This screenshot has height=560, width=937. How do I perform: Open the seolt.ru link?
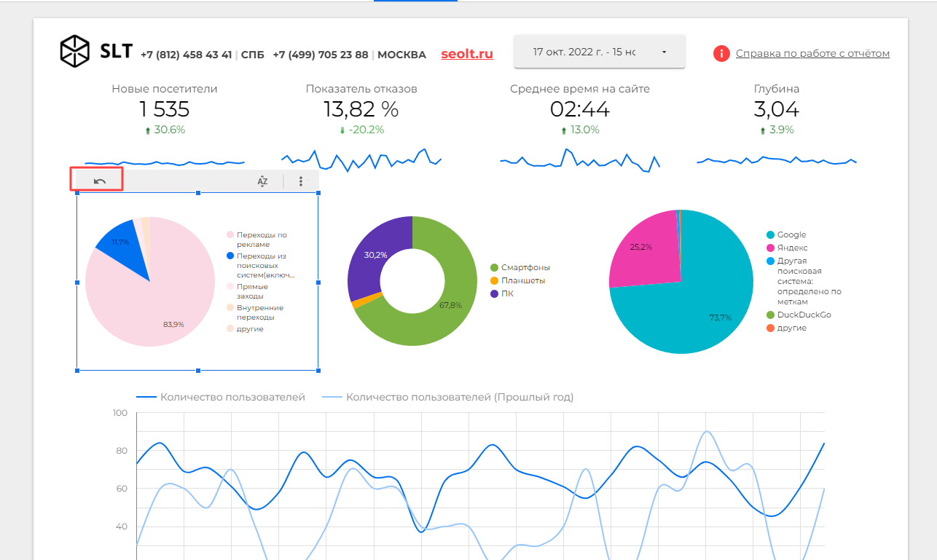point(467,54)
